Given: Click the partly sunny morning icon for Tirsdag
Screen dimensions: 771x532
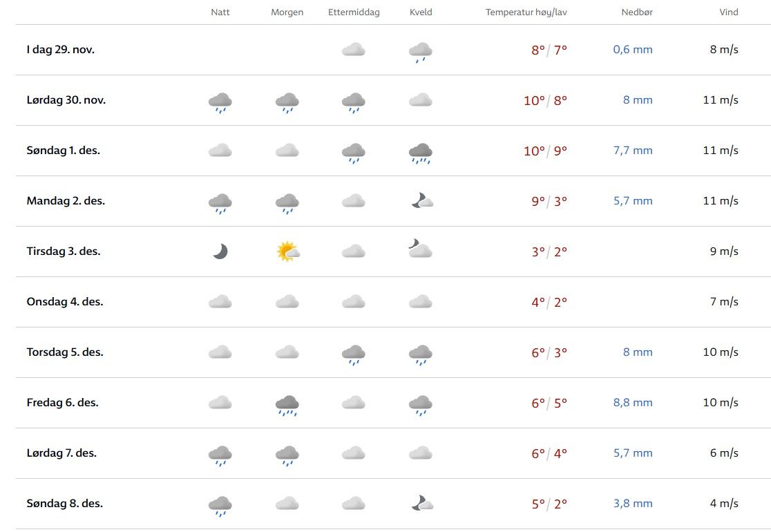Looking at the screenshot, I should 287,251.
